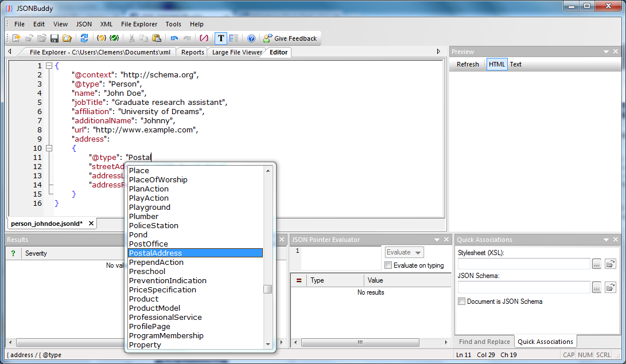626x364 pixels.
Task: Choose PostalAddress from autocomplete list
Action: pyautogui.click(x=195, y=253)
